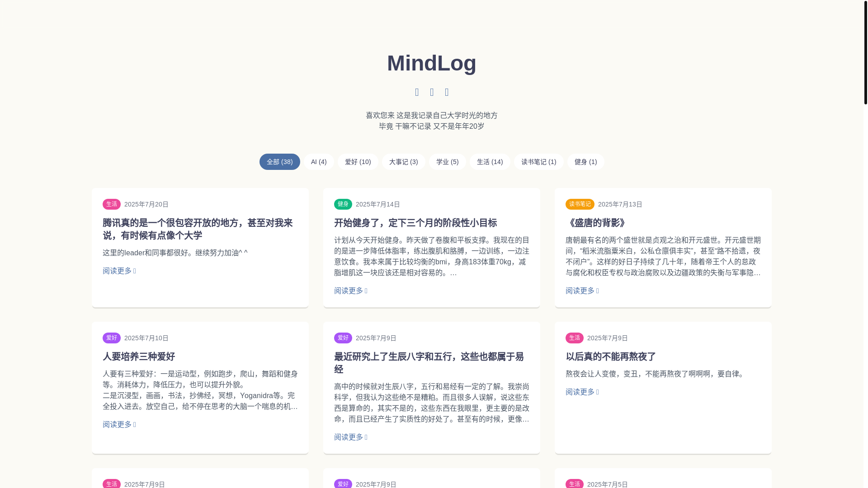Open the 读书笔记 (1) category
This screenshot has height=488, width=868.
pos(538,162)
